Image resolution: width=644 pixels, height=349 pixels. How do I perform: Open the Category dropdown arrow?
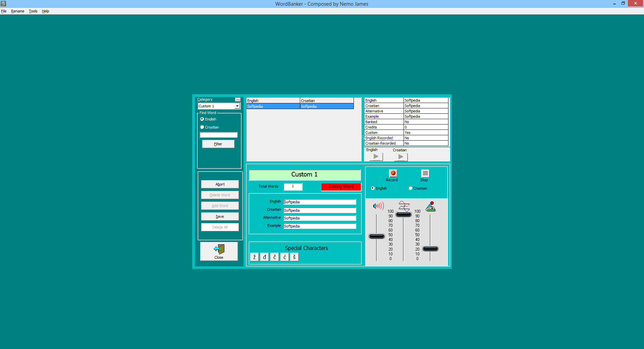tap(237, 106)
